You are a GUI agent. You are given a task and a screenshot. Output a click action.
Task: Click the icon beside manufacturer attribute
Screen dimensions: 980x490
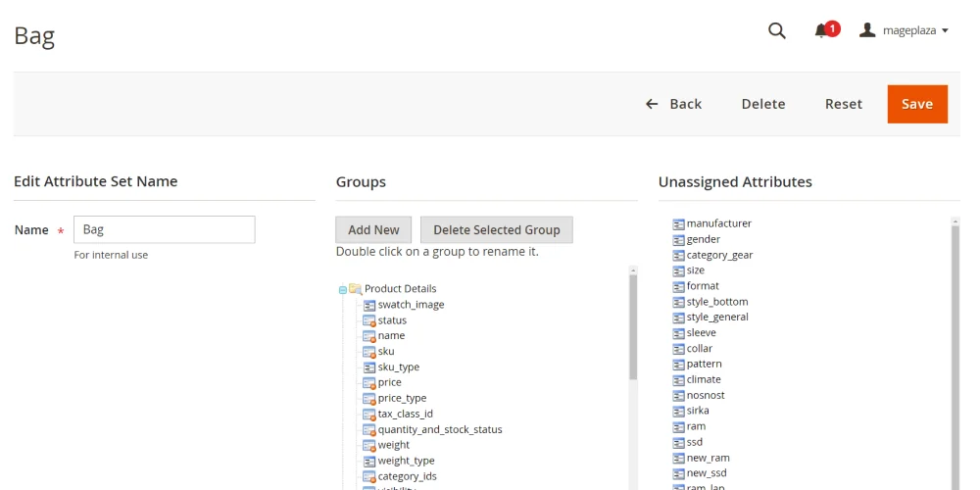[x=678, y=224]
